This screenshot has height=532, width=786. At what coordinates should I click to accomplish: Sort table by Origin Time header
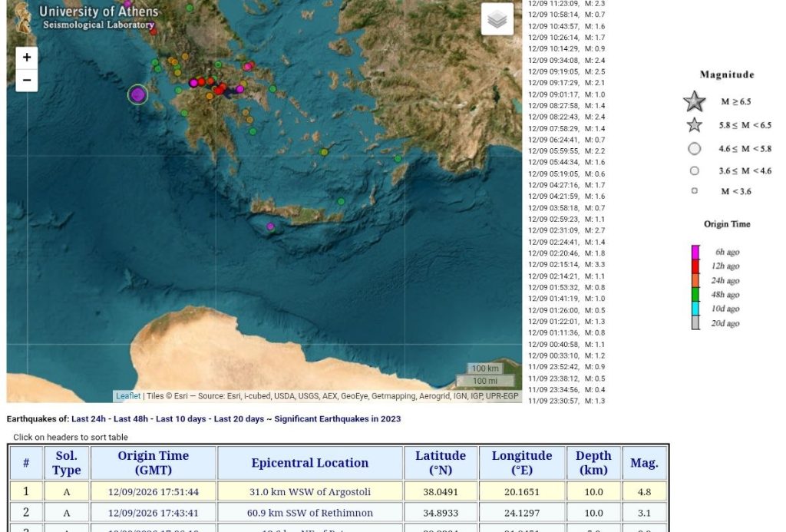pos(154,463)
